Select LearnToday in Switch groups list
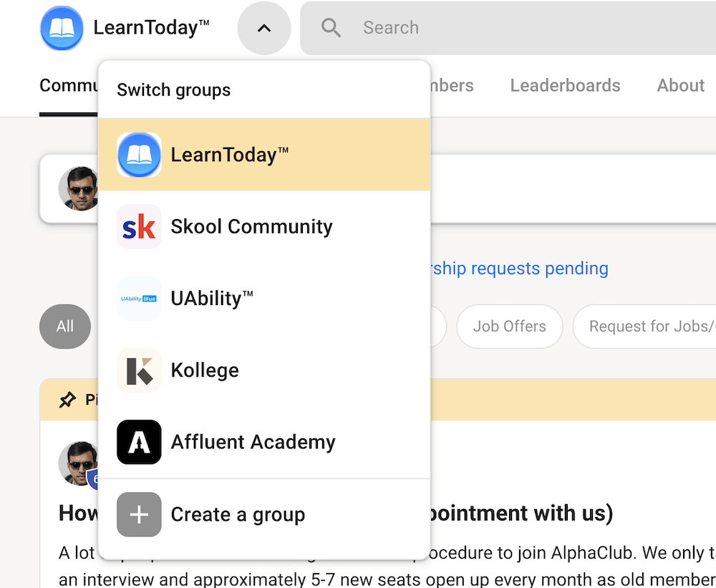Screen dimensions: 716x588 coord(229,155)
